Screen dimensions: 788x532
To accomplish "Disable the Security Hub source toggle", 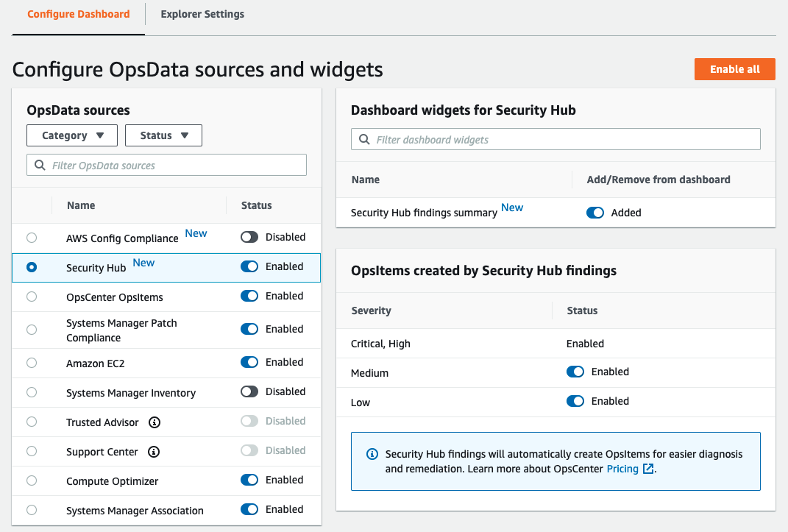I will point(249,266).
